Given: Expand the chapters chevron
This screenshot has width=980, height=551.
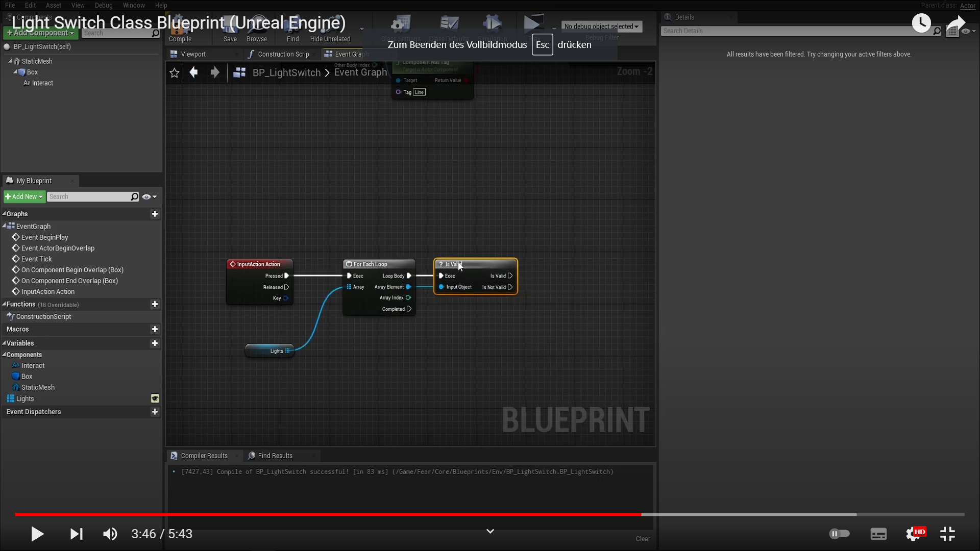Looking at the screenshot, I should pos(490,531).
